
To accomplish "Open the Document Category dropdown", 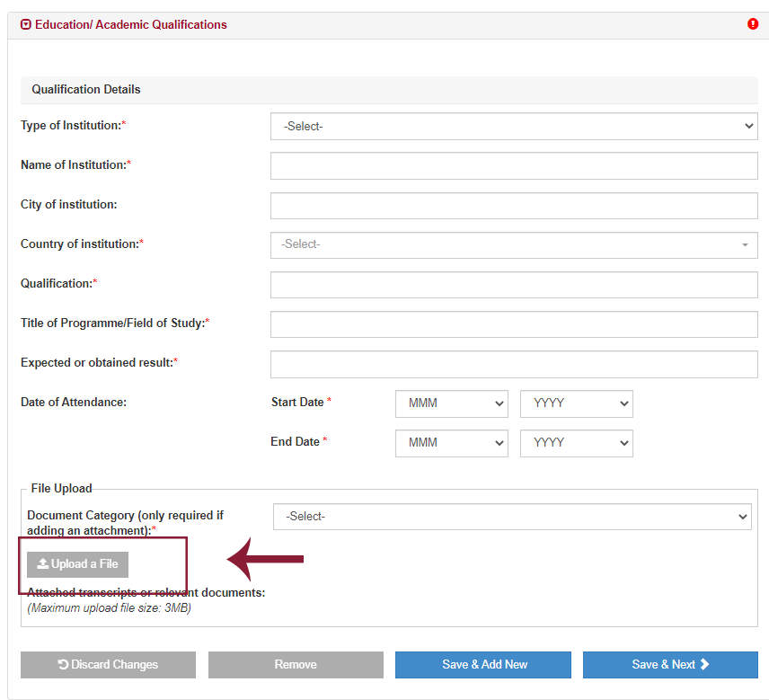I will coord(512,517).
